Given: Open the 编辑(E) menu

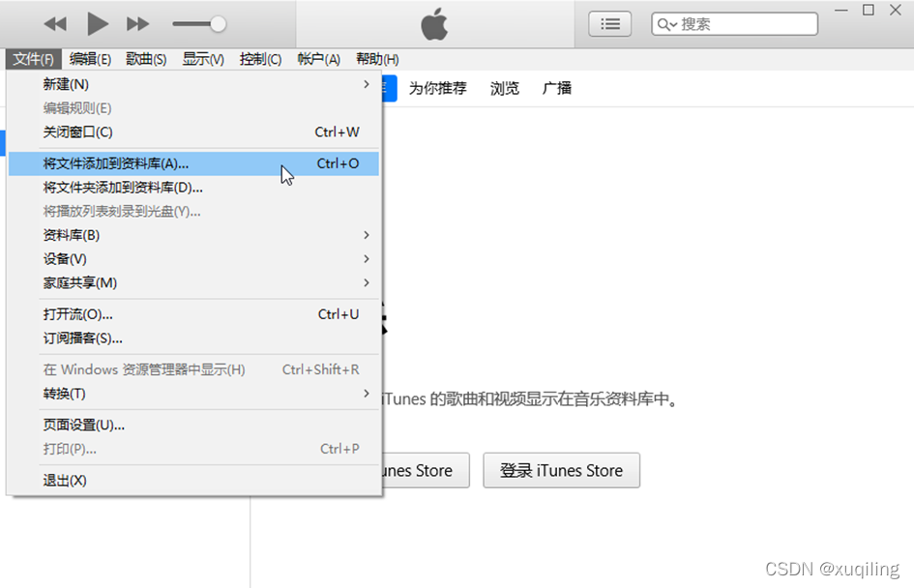Looking at the screenshot, I should [90, 59].
